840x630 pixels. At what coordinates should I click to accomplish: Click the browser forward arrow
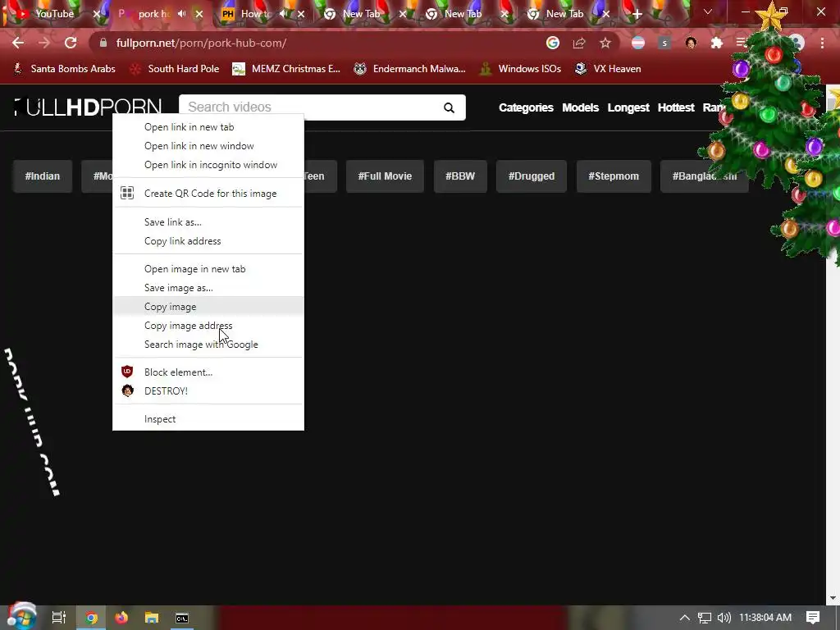[44, 43]
